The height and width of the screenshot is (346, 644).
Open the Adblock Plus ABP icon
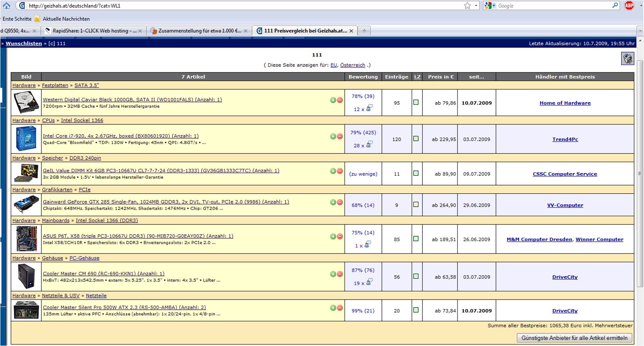pyautogui.click(x=629, y=6)
